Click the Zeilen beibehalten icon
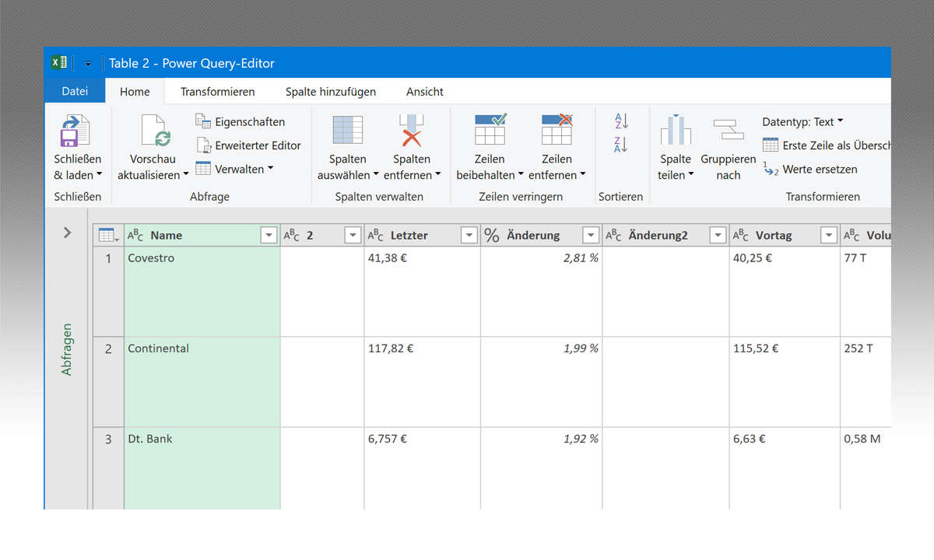Screen dimensions: 934x560 tap(490, 129)
